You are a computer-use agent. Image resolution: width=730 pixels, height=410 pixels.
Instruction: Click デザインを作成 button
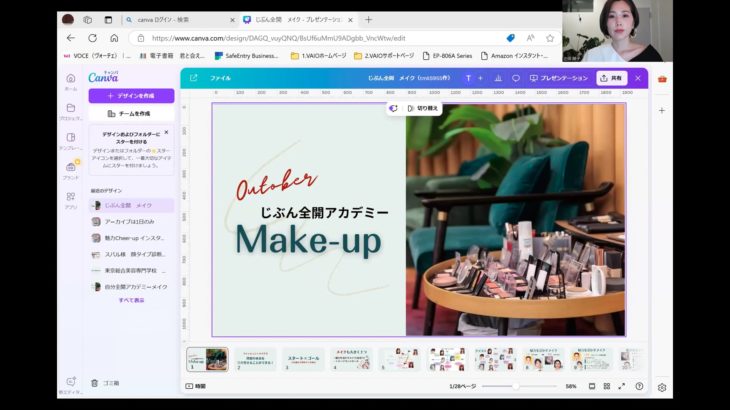[x=131, y=96]
